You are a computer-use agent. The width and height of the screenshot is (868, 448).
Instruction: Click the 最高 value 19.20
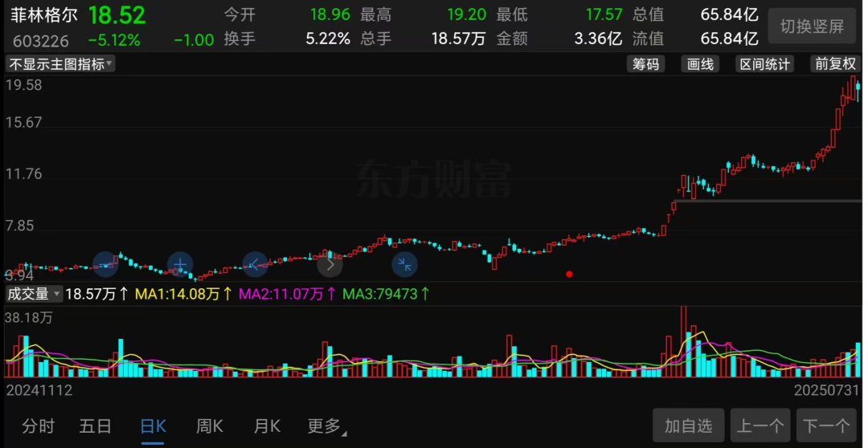(467, 14)
